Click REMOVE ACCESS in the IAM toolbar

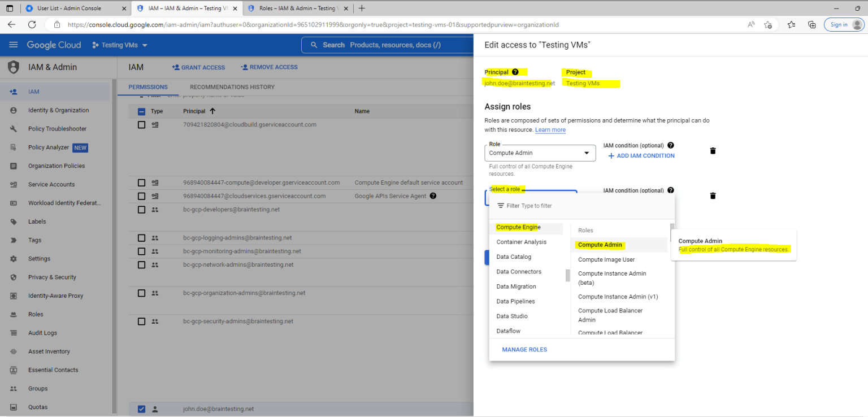click(269, 67)
